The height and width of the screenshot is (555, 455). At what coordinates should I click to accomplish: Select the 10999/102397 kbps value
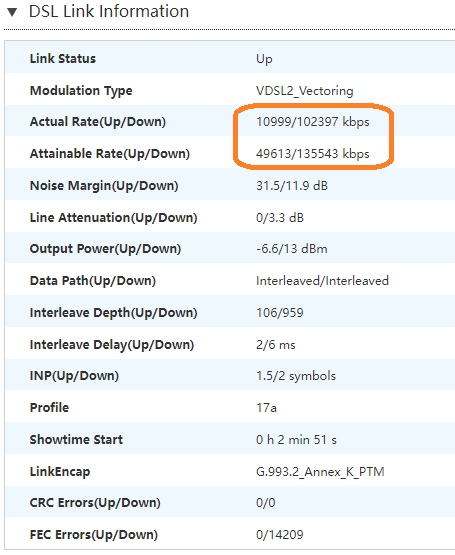click(313, 122)
